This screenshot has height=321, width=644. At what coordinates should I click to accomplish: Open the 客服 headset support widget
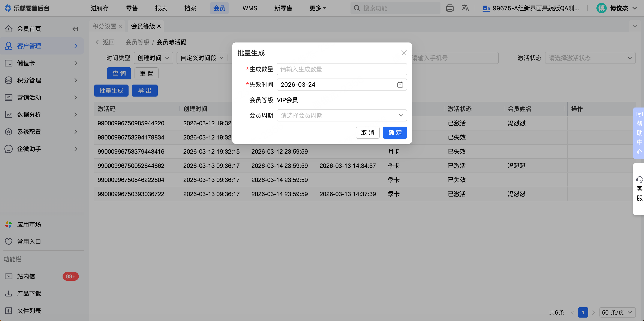point(639,189)
